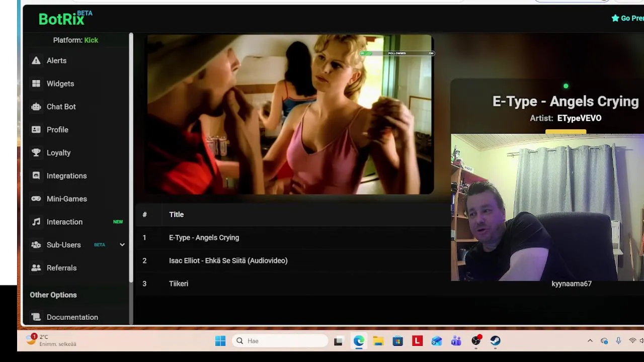Click the ETypeVEVO artist name
Image resolution: width=644 pixels, height=362 pixels.
coord(579,118)
